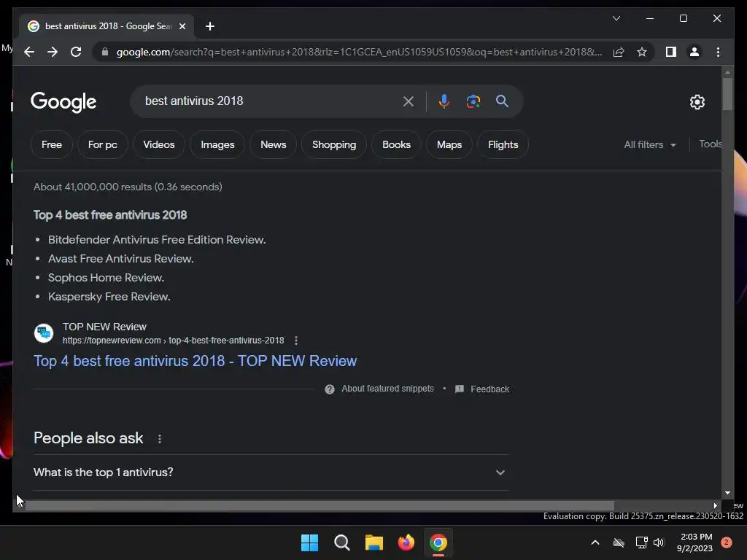Image resolution: width=747 pixels, height=560 pixels.
Task: Switch to Shopping results
Action: [334, 144]
